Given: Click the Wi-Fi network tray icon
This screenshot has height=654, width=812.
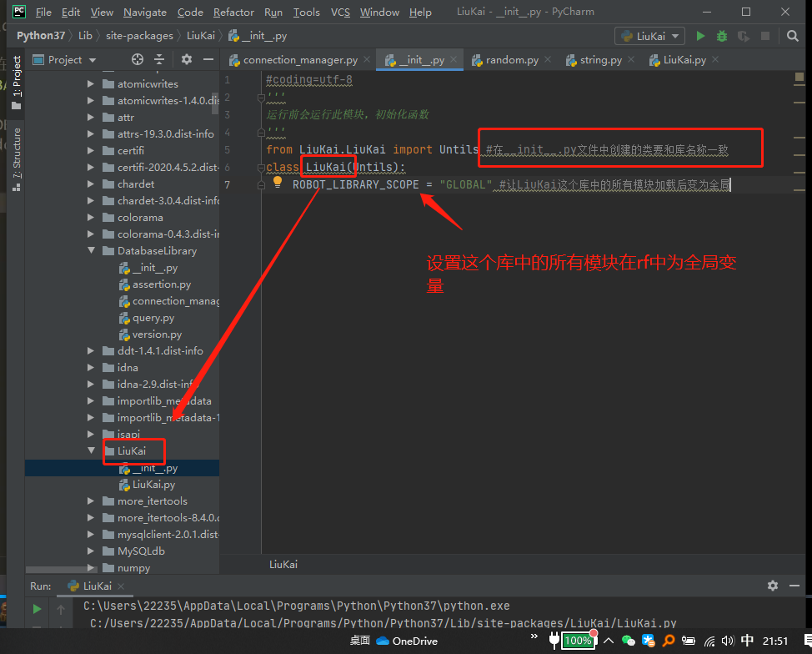Looking at the screenshot, I should click(709, 641).
